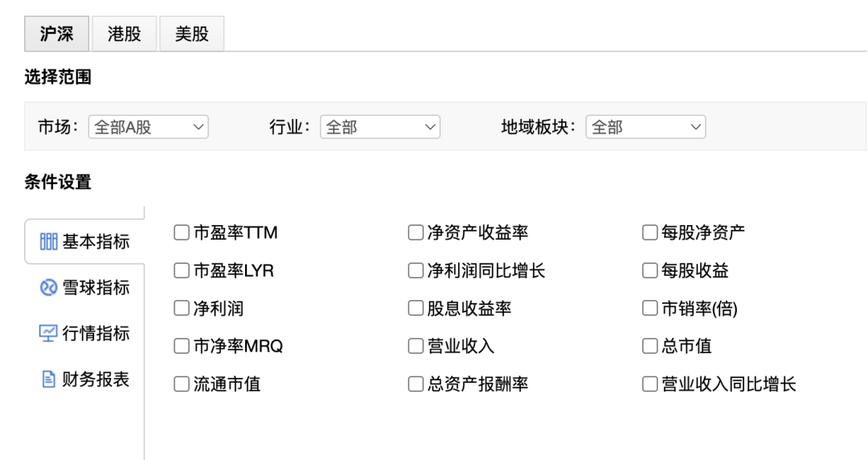Image resolution: width=868 pixels, height=460 pixels.
Task: Select the 沪深 tab
Action: pos(56,34)
